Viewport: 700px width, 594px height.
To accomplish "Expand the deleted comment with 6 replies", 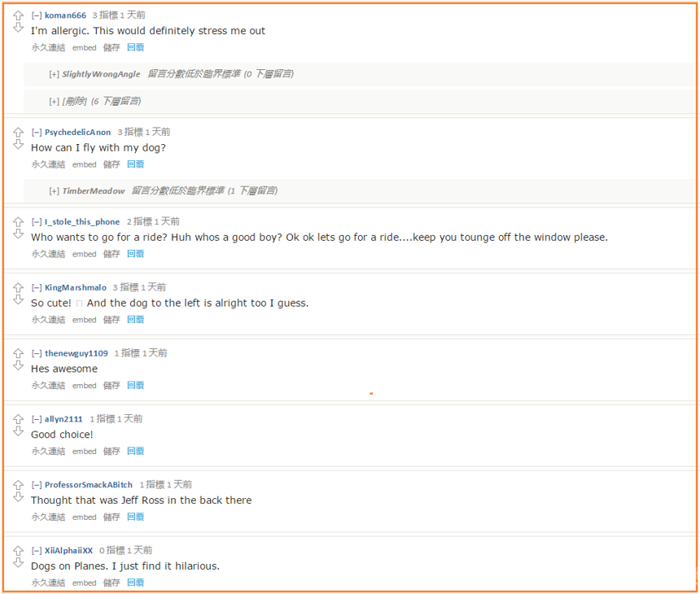I will coord(54,102).
